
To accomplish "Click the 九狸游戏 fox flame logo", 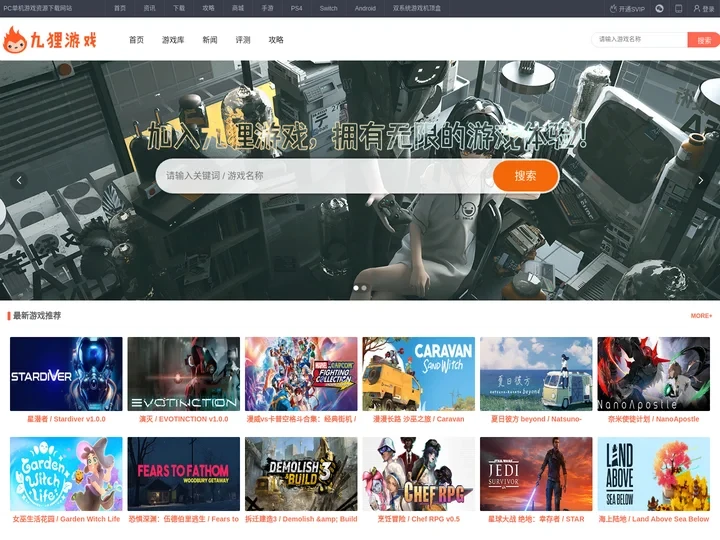I will 50,39.
